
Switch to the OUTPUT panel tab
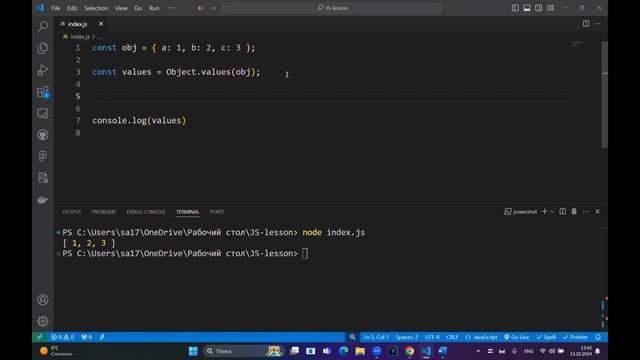pyautogui.click(x=71, y=212)
